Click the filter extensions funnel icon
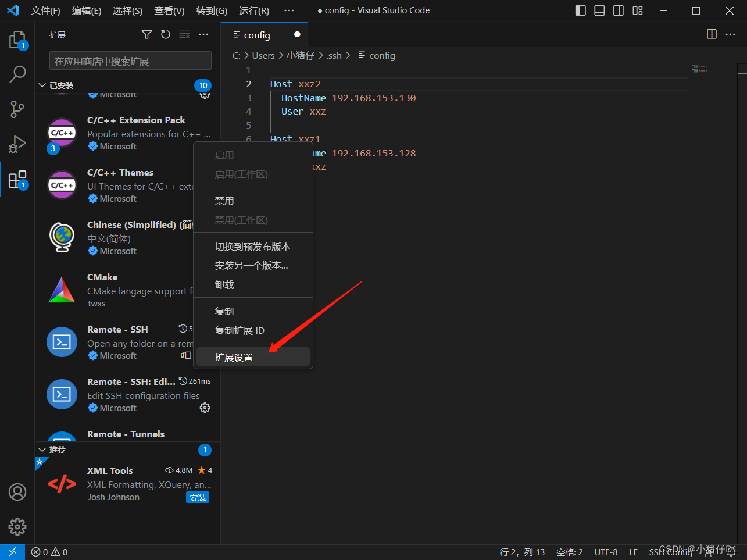747x560 pixels. [147, 35]
